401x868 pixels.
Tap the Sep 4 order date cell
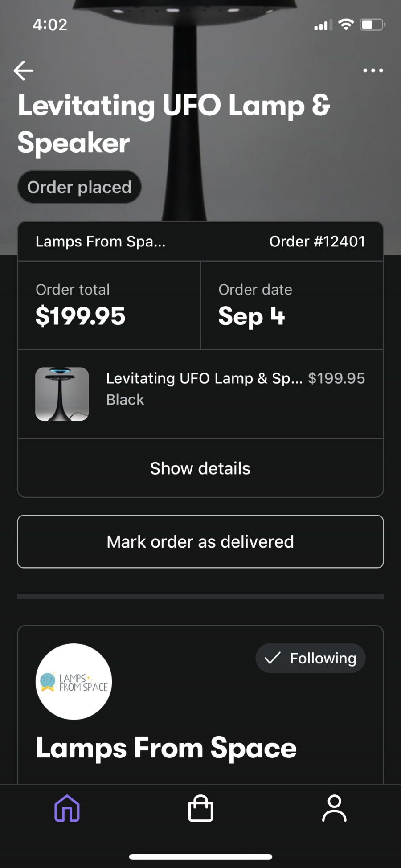292,306
